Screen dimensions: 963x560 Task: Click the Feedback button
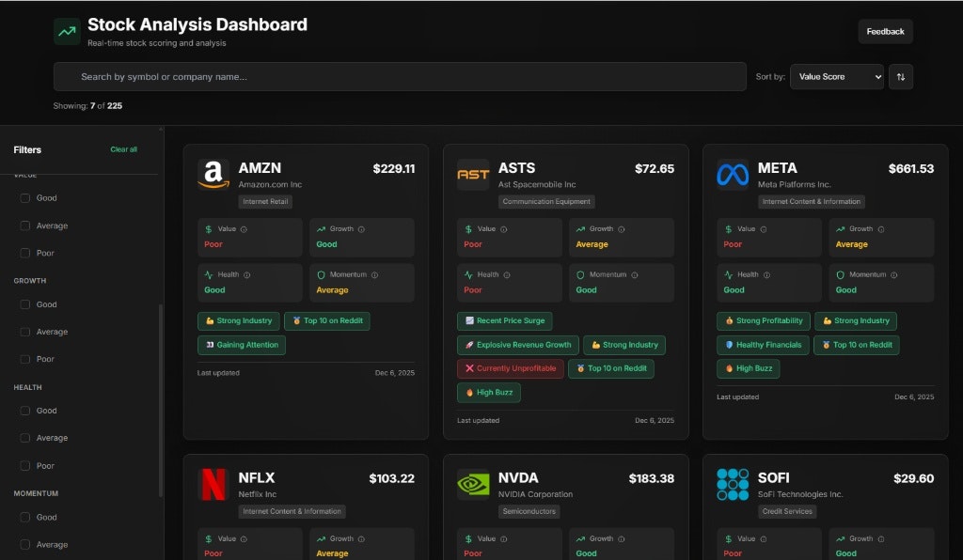tap(885, 31)
